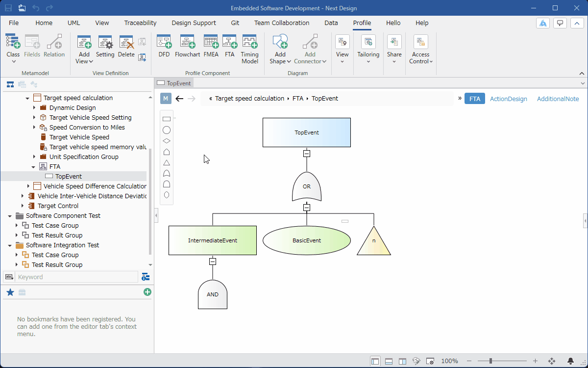The image size is (588, 368).
Task: Click the Add View icon
Action: click(x=84, y=43)
